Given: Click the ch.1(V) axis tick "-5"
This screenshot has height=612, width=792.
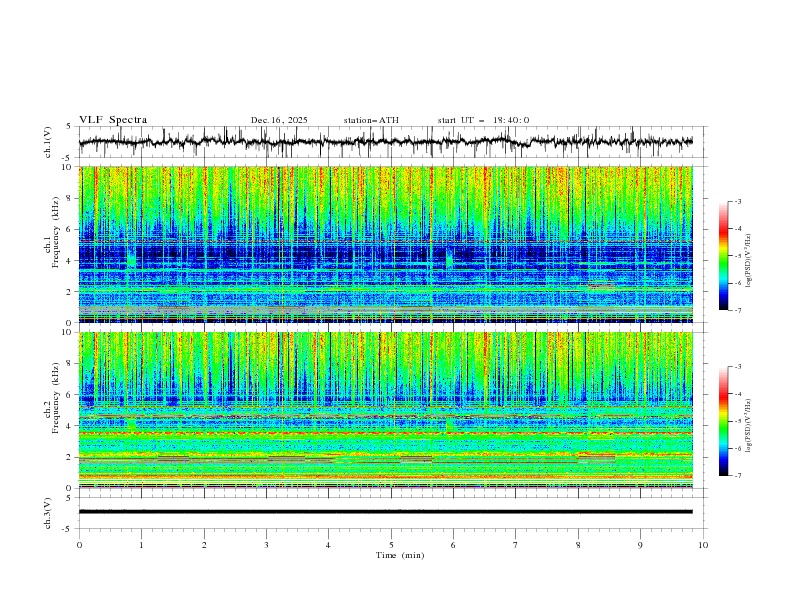Looking at the screenshot, I should coord(68,158).
